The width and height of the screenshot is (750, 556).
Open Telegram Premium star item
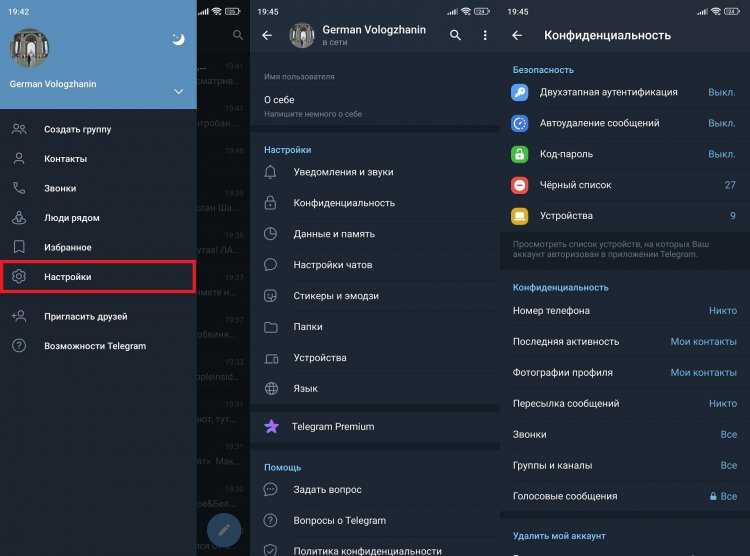tap(375, 427)
